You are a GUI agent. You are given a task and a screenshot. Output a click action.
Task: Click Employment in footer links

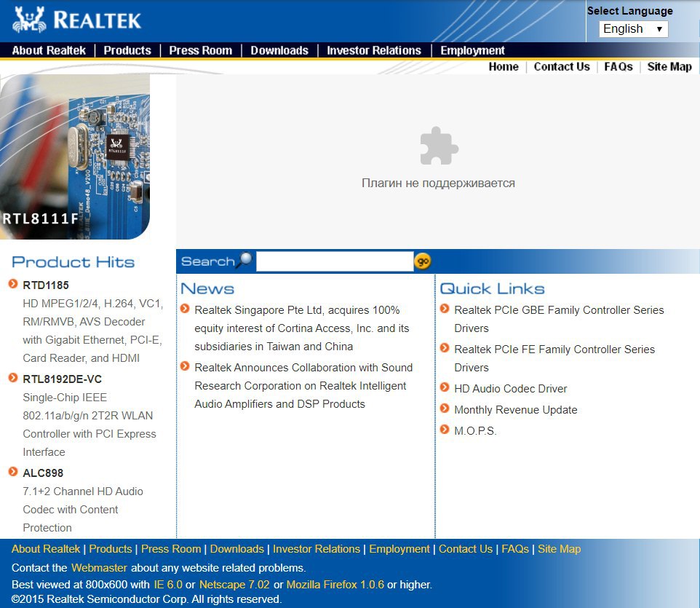click(x=399, y=548)
